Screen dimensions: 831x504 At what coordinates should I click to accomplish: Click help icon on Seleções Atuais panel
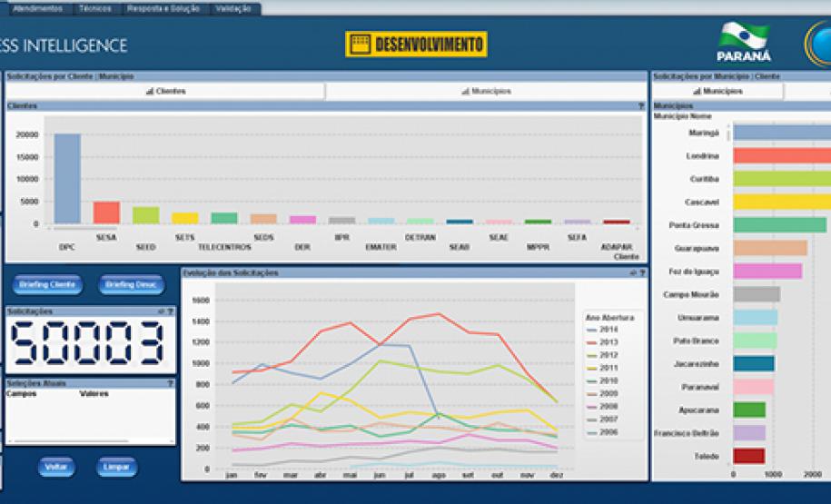tap(170, 383)
